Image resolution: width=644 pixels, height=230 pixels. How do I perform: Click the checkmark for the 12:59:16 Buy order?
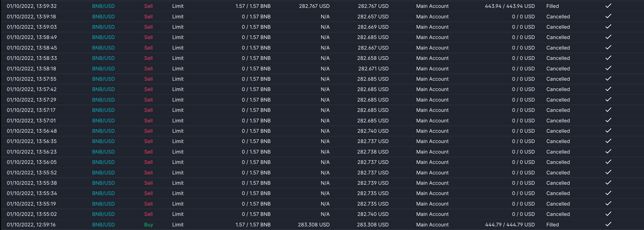pos(609,224)
